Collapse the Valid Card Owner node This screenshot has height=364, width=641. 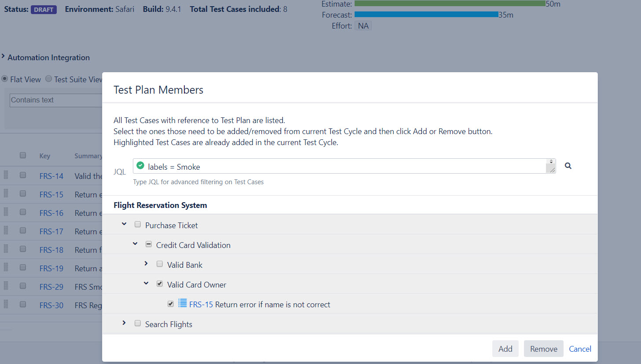(x=146, y=284)
